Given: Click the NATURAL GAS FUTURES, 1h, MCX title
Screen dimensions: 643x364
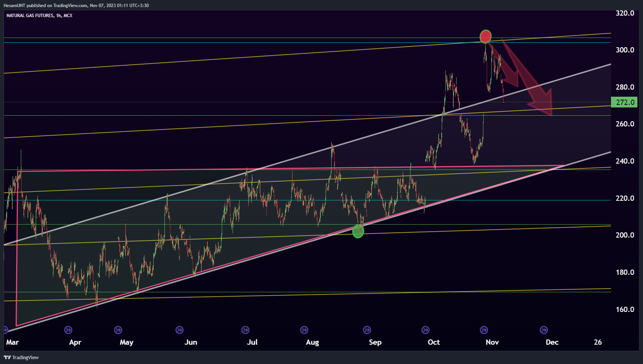Looking at the screenshot, I should point(39,16).
